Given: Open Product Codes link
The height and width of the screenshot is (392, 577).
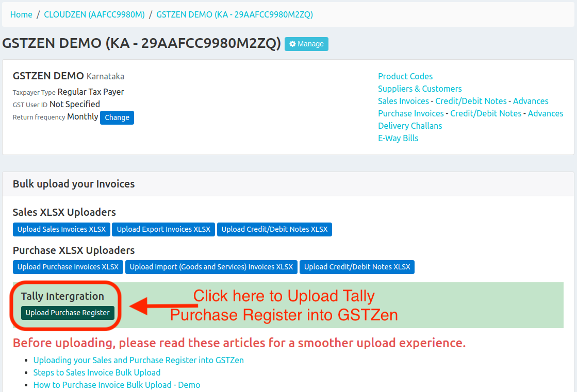Looking at the screenshot, I should coord(405,76).
